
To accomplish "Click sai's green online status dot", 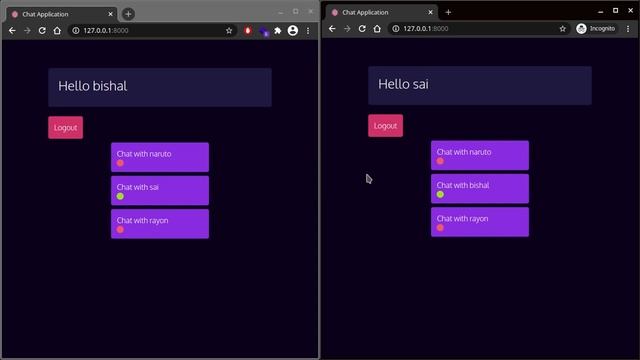I will tap(120, 196).
